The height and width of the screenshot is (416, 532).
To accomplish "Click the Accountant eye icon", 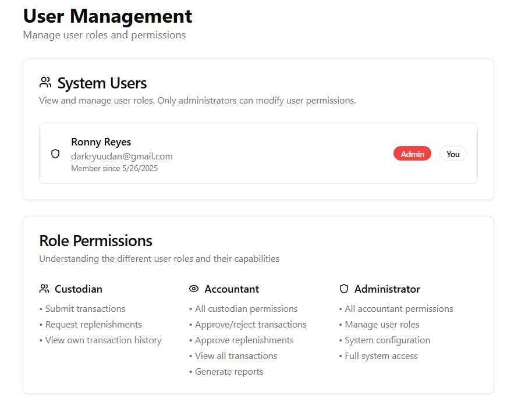I will coord(194,289).
